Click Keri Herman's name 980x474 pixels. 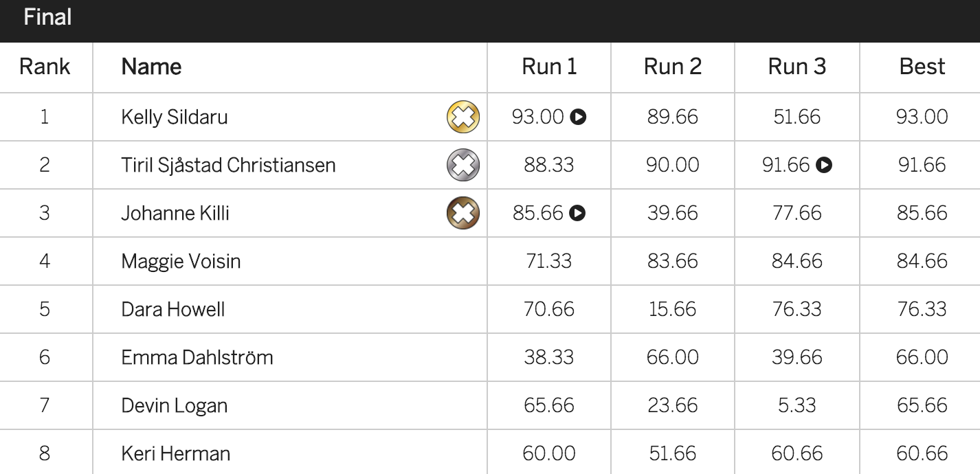click(176, 453)
